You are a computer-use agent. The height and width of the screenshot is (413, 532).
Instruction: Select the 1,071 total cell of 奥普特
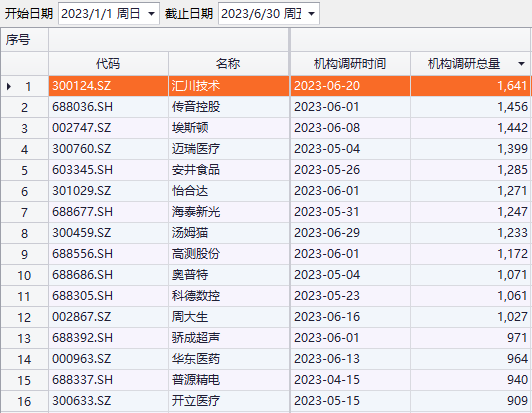[470, 275]
